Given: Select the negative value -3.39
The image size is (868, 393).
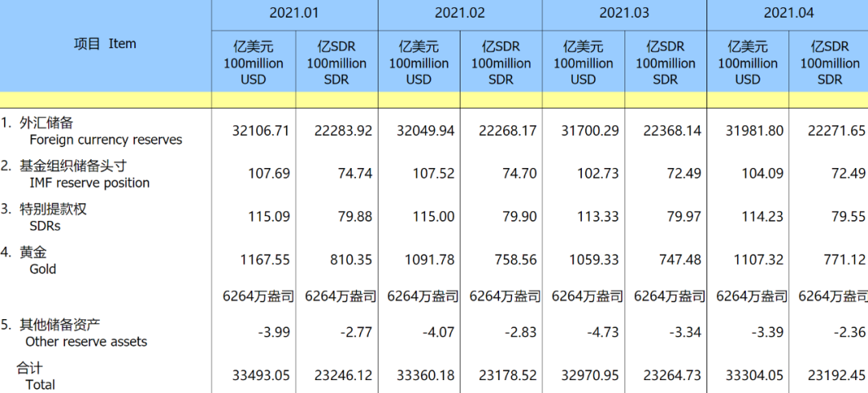Looking at the screenshot, I should 768,333.
